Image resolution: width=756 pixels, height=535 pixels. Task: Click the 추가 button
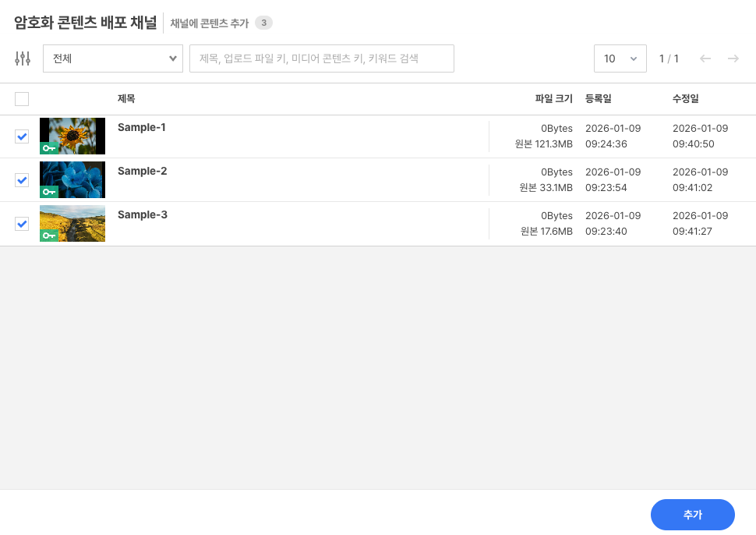(692, 515)
